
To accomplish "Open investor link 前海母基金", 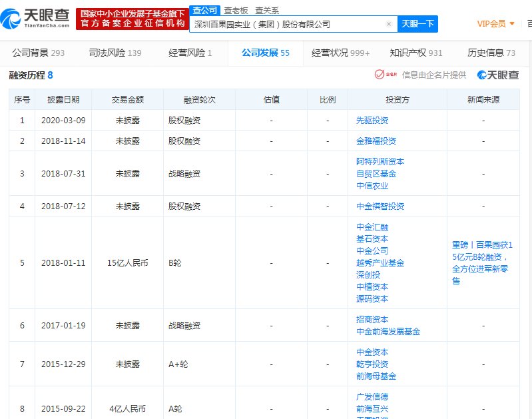I will pyautogui.click(x=376, y=376).
